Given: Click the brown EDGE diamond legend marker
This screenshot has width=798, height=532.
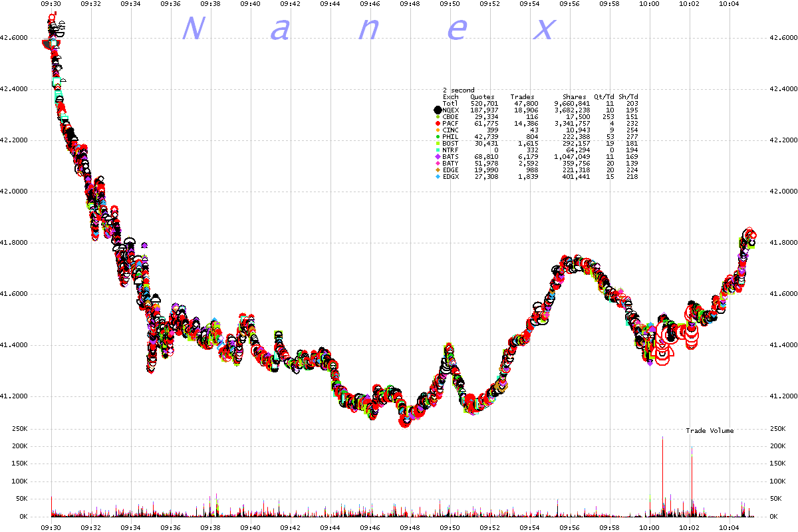Looking at the screenshot, I should 438,170.
